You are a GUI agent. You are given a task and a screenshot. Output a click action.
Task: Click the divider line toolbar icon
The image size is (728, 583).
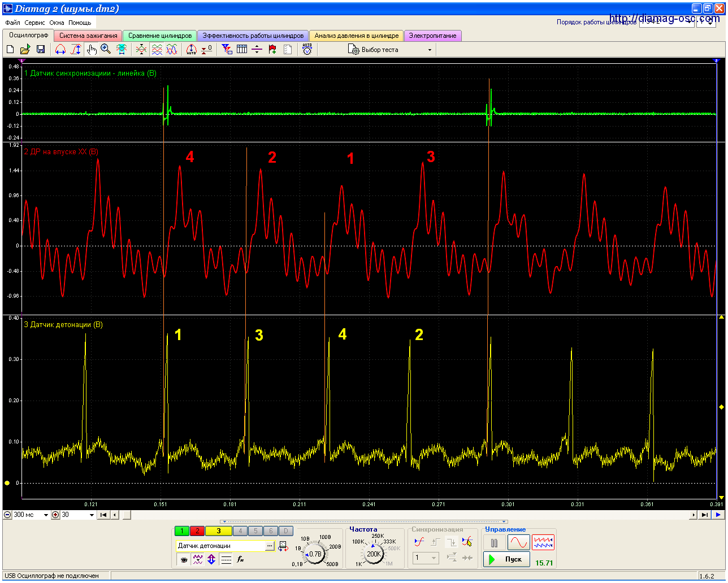[257, 50]
